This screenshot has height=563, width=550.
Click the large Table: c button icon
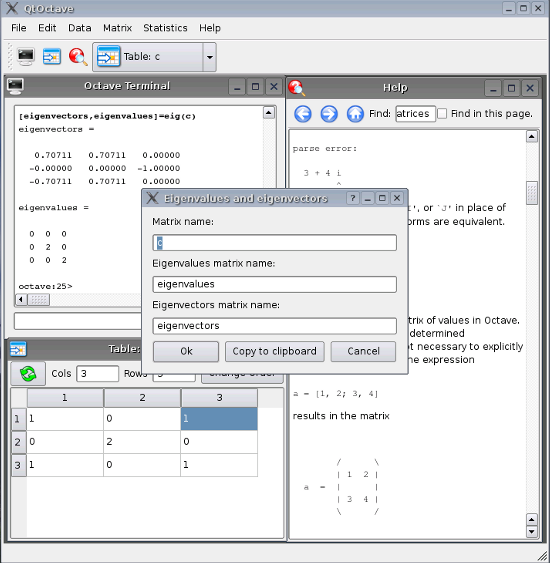point(108,57)
